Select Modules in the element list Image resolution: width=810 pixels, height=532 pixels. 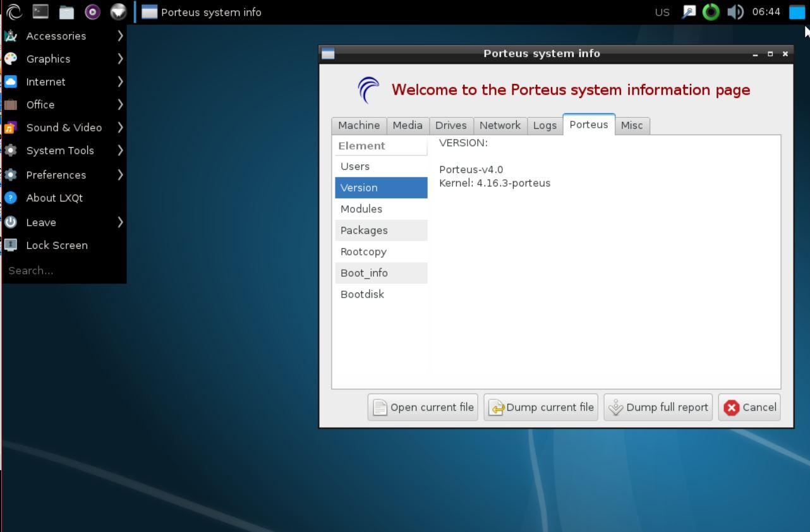(x=381, y=209)
